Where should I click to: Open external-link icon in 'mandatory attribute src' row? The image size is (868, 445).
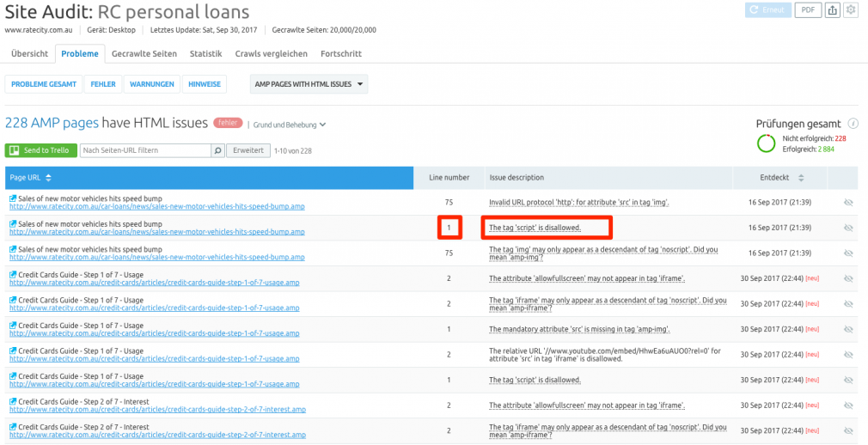pyautogui.click(x=13, y=326)
